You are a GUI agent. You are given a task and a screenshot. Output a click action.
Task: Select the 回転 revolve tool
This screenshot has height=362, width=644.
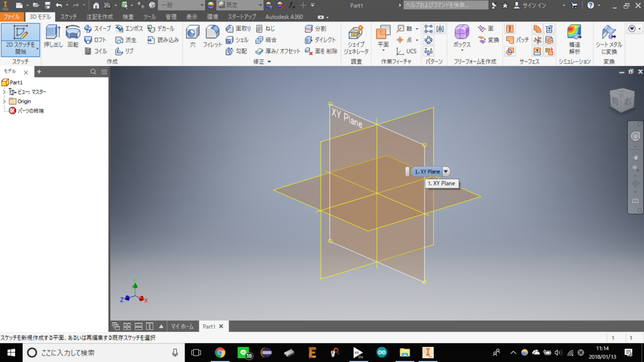point(73,36)
